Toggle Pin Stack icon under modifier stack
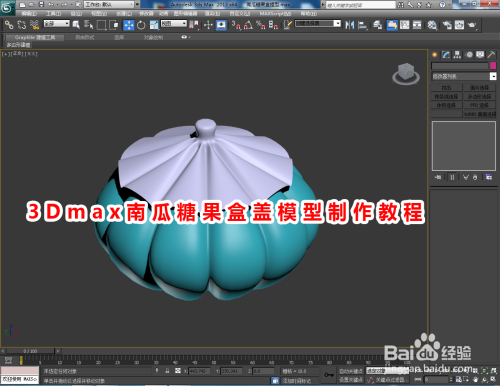500x386 pixels. tap(438, 177)
